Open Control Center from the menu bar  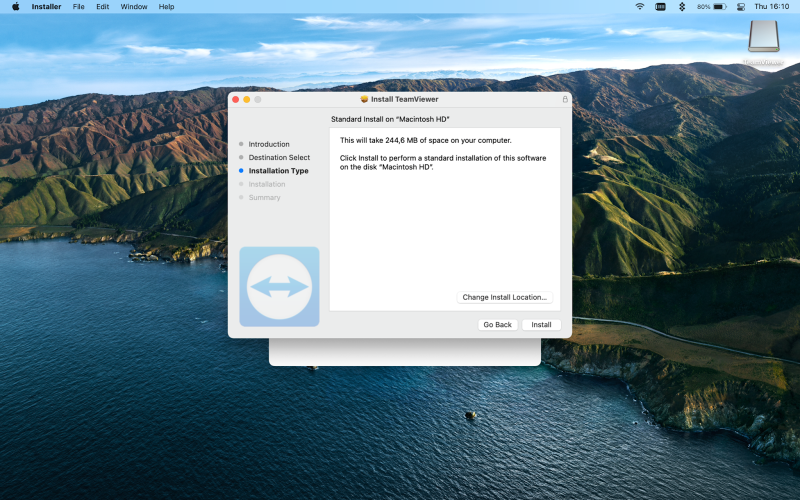[741, 7]
